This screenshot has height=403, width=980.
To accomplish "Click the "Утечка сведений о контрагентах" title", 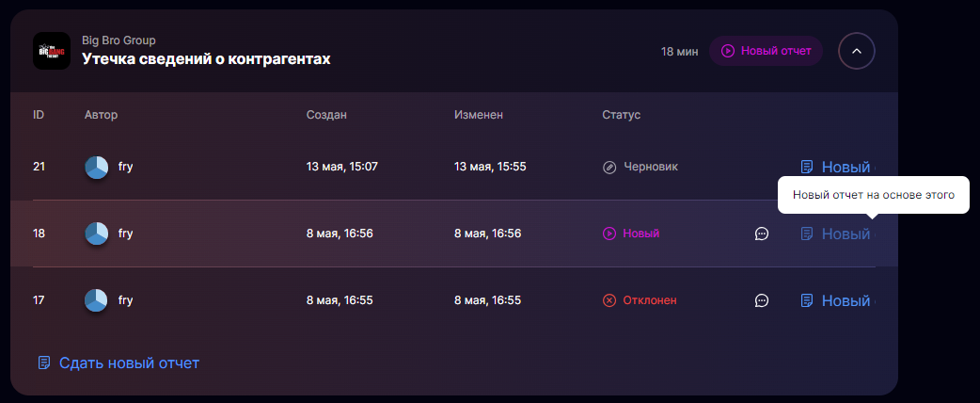I will pyautogui.click(x=206, y=59).
